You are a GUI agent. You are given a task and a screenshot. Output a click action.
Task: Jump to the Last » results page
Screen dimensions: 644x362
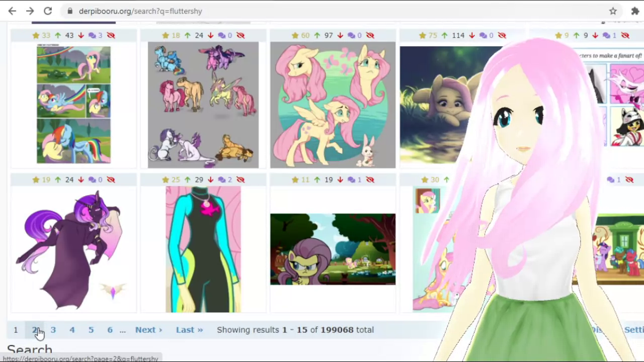click(x=189, y=330)
